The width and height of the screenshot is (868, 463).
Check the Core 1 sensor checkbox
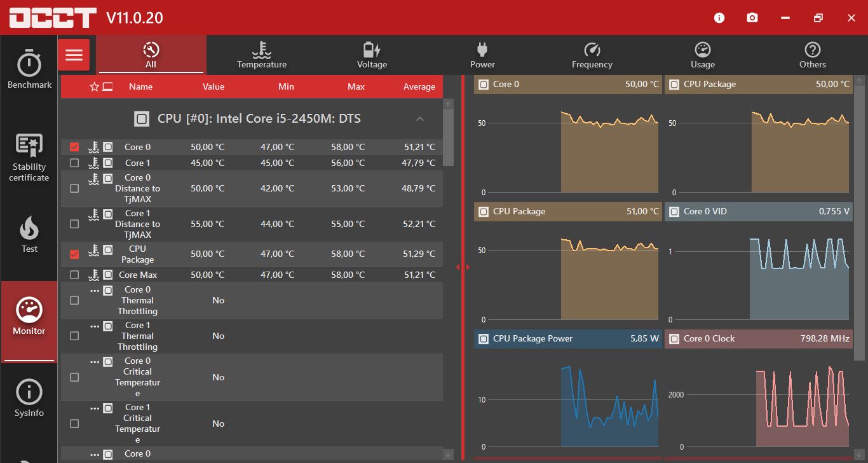pyautogui.click(x=74, y=163)
